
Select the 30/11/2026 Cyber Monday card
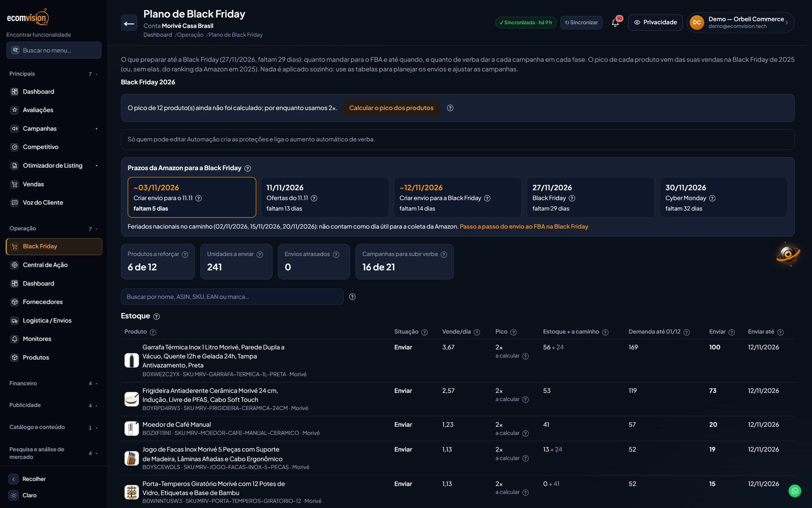(x=724, y=197)
